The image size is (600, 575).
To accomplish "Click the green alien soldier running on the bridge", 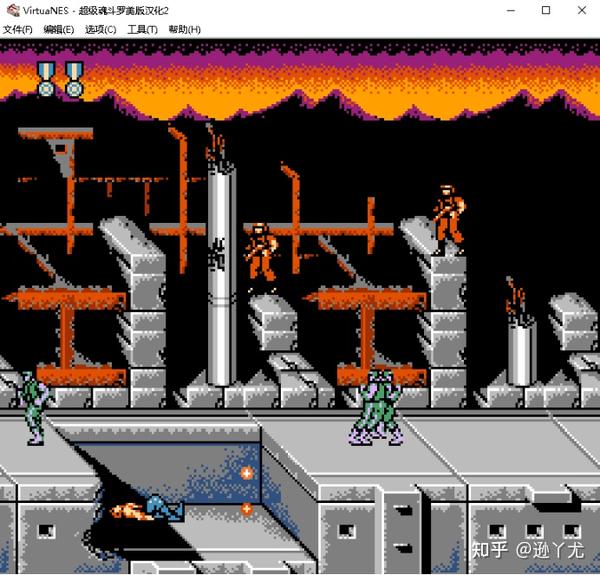I will (x=376, y=408).
